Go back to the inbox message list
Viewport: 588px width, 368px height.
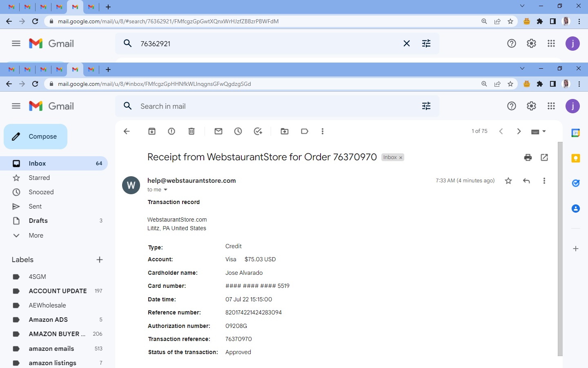point(127,131)
